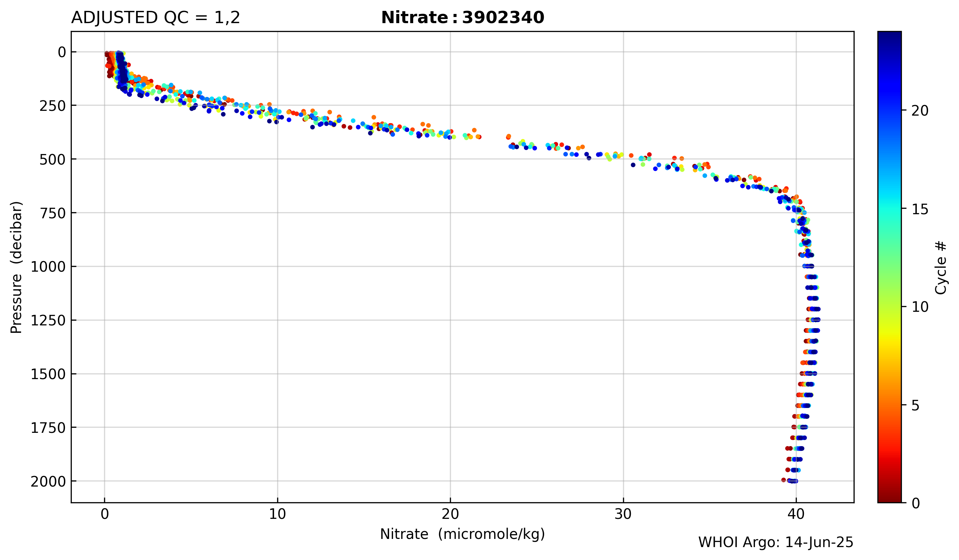
Task: Click the plot title 'Nitrate : 3902340'
Action: [x=462, y=17]
